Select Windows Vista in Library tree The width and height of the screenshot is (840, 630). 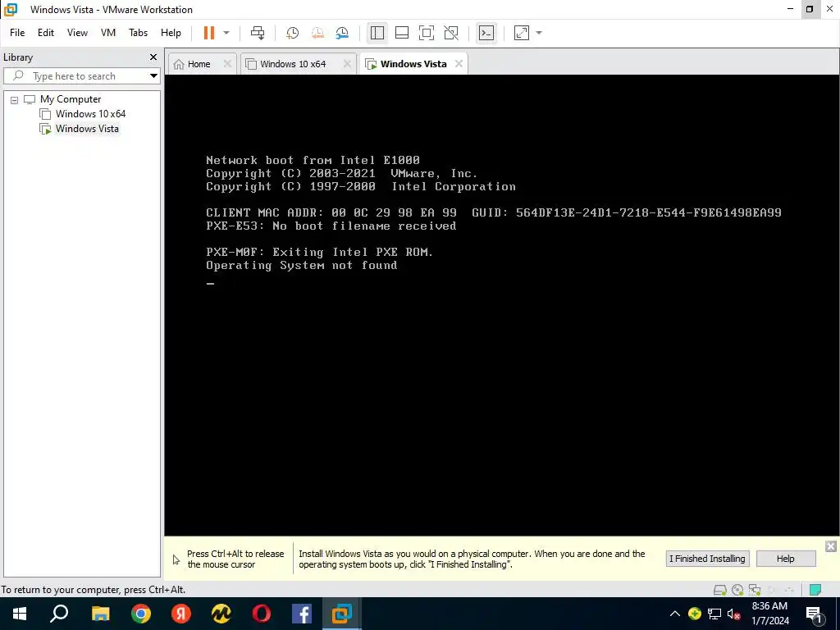[x=87, y=129]
